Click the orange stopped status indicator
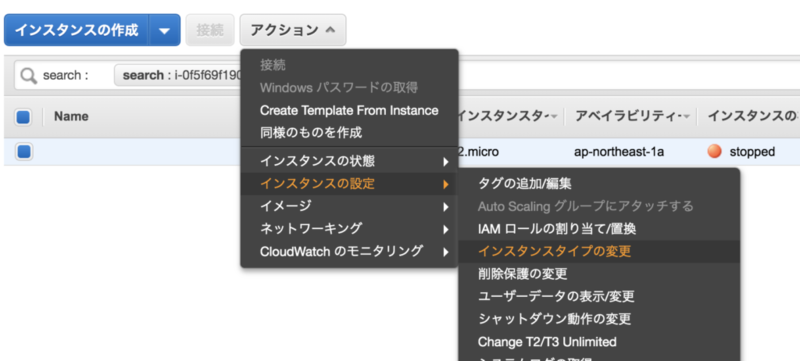This screenshot has height=361, width=800. point(714,151)
